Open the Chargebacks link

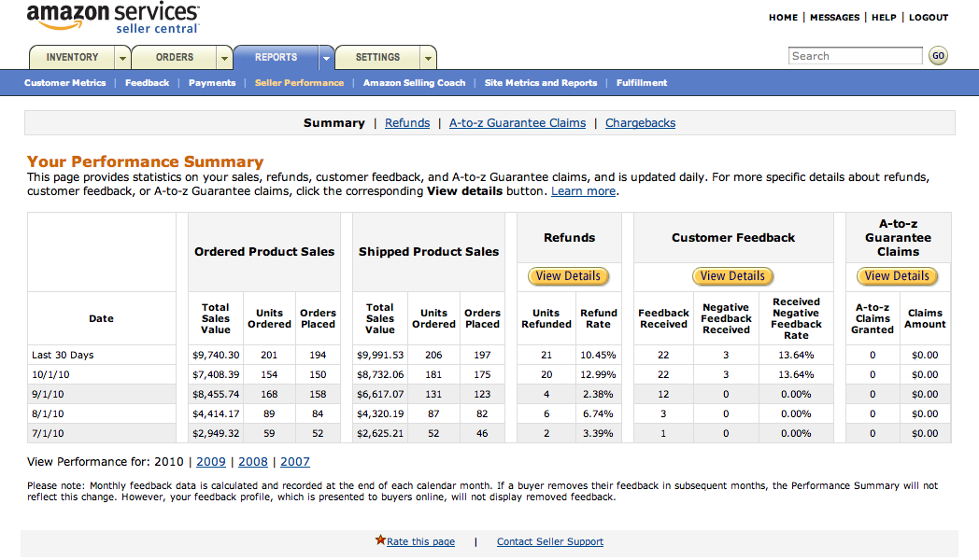click(x=640, y=123)
